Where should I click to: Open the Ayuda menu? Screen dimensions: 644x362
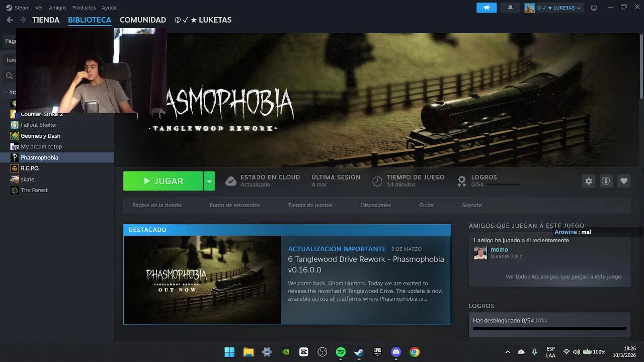coord(109,8)
